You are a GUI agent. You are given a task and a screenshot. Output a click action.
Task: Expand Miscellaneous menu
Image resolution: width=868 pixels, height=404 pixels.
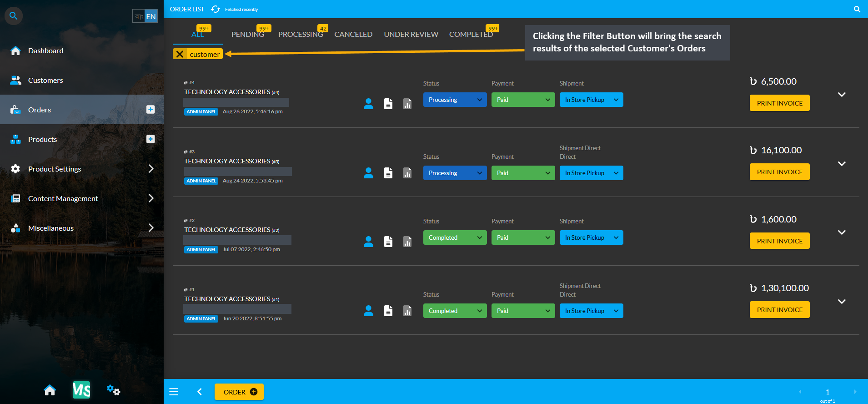coord(82,228)
